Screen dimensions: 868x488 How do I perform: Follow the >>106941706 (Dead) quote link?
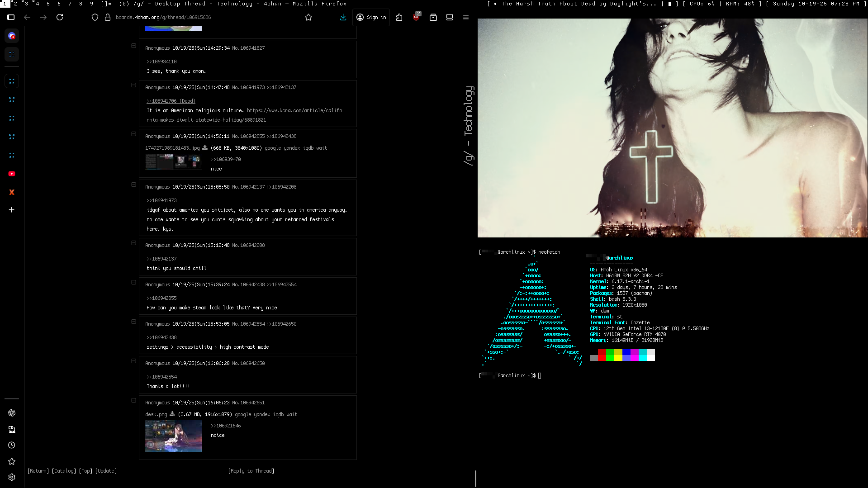point(171,101)
